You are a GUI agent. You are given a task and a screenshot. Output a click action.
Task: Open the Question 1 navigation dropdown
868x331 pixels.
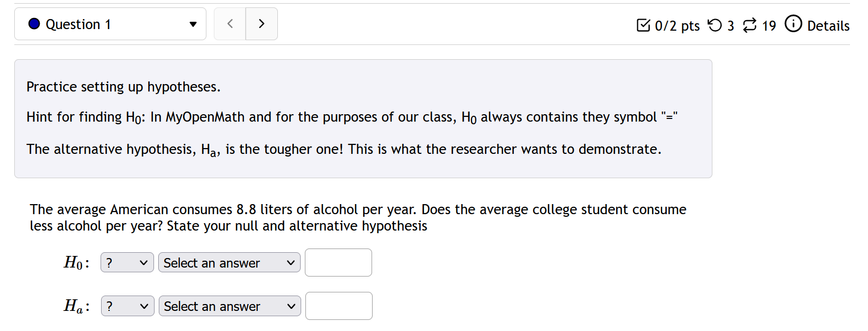[x=110, y=23]
